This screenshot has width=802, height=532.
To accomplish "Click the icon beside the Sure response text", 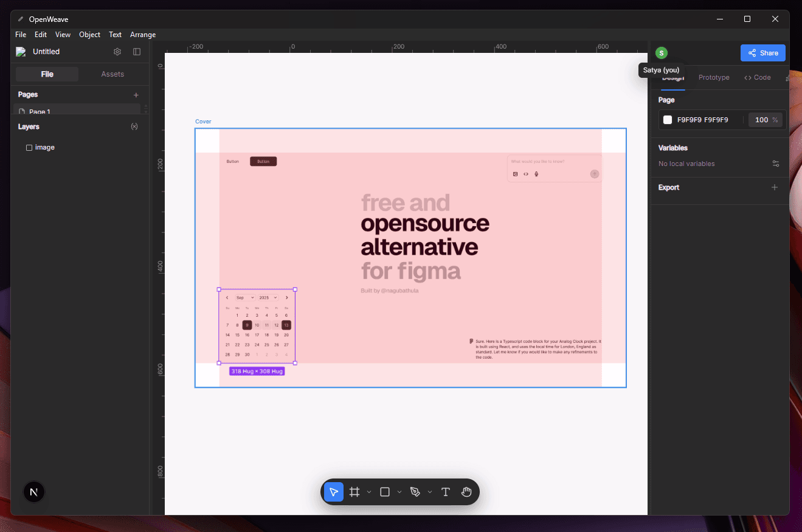I will click(471, 341).
